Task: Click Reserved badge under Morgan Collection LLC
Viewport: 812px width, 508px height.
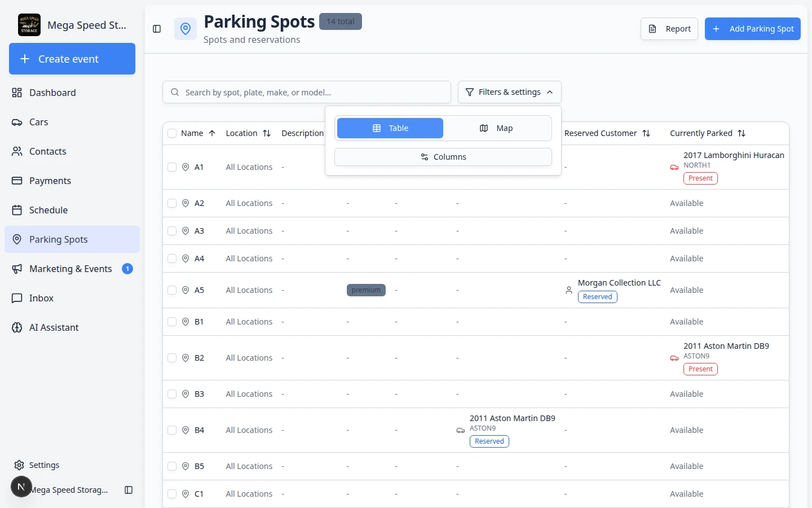Action: click(x=598, y=297)
